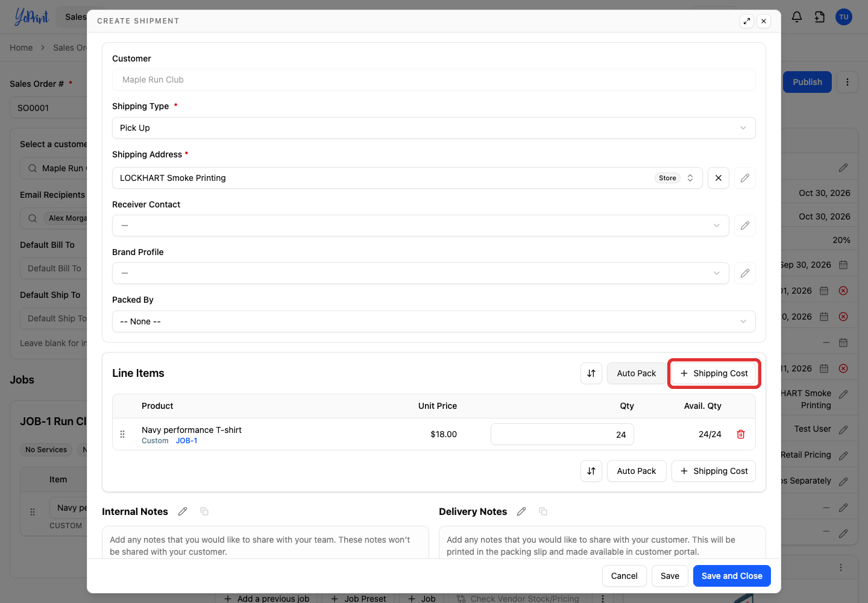Edit Delivery Notes using the pencil icon
This screenshot has width=868, height=603.
point(521,511)
